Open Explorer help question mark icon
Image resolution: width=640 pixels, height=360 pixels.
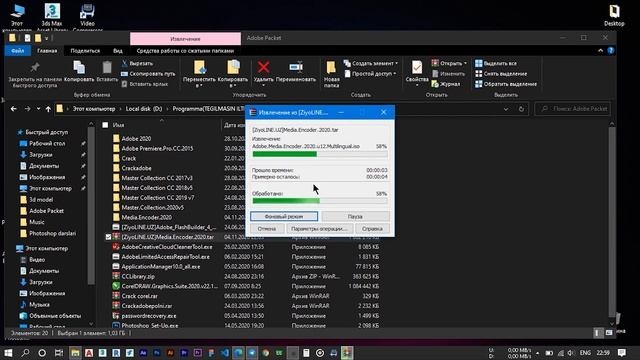[x=611, y=51]
